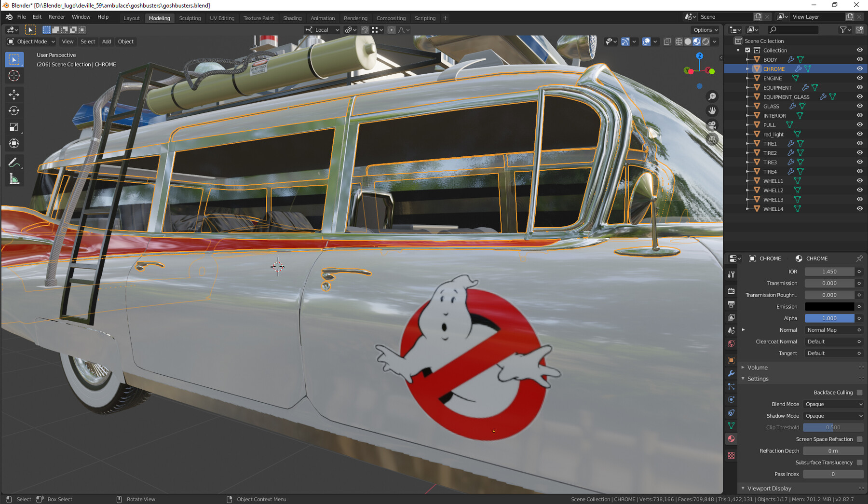Switch to the UV Editing workspace tab
The width and height of the screenshot is (868, 504).
[222, 18]
